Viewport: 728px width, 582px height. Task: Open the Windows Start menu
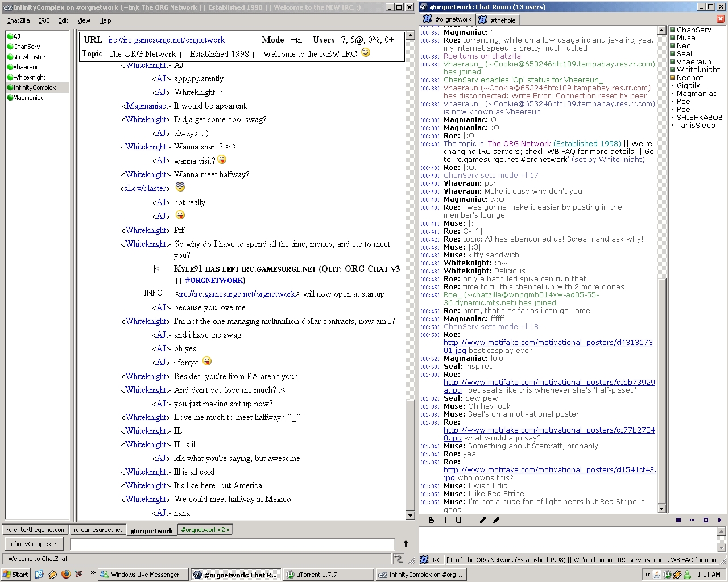click(x=15, y=575)
